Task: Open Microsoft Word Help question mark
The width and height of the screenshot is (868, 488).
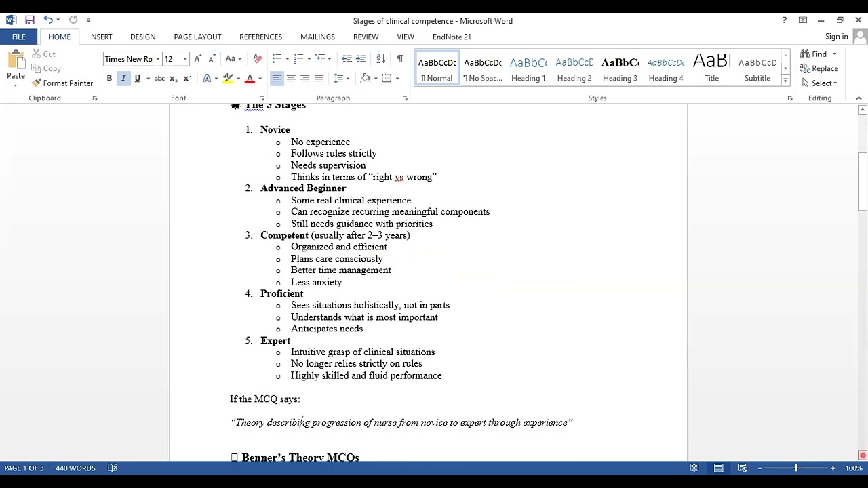Action: click(x=784, y=20)
